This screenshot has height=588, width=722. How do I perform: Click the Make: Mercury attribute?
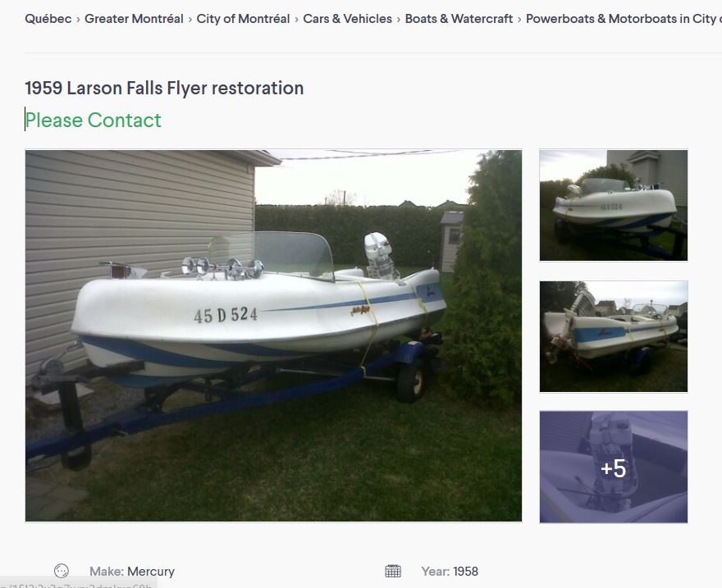point(132,572)
